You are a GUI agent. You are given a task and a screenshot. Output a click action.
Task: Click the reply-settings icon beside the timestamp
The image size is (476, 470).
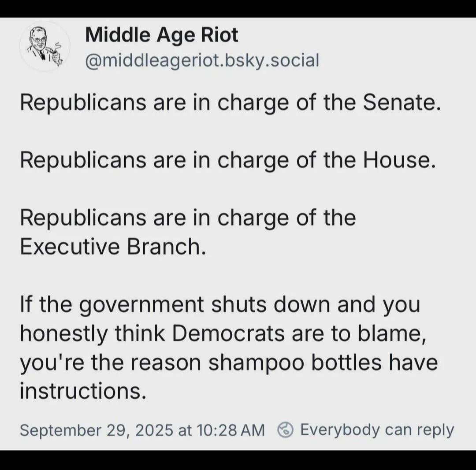point(286,429)
